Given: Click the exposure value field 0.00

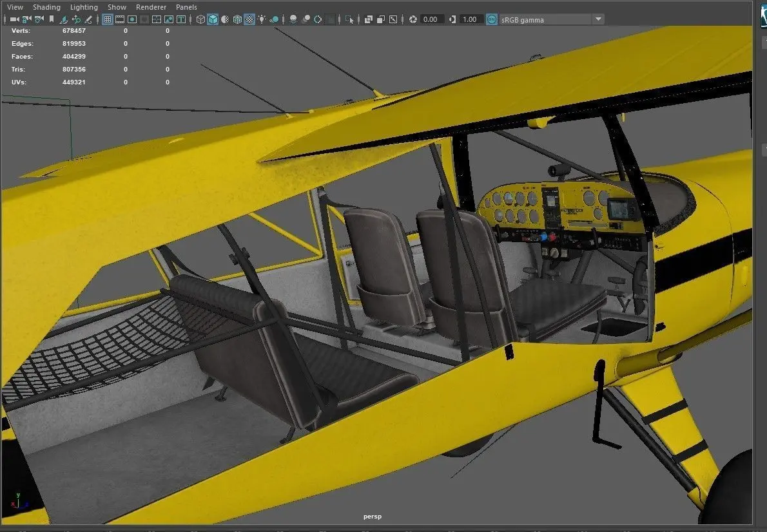Looking at the screenshot, I should (432, 19).
